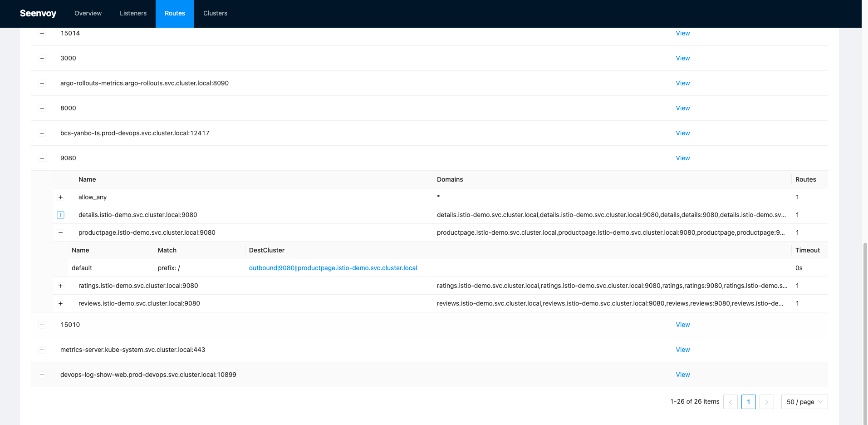The height and width of the screenshot is (425, 868).
Task: Click the previous page arrow
Action: [x=730, y=402]
